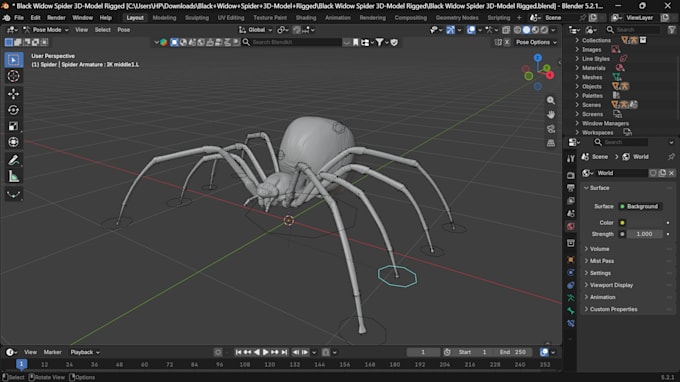Image resolution: width=680 pixels, height=382 pixels.
Task: Open the Pose Mode dropdown
Action: pos(46,30)
